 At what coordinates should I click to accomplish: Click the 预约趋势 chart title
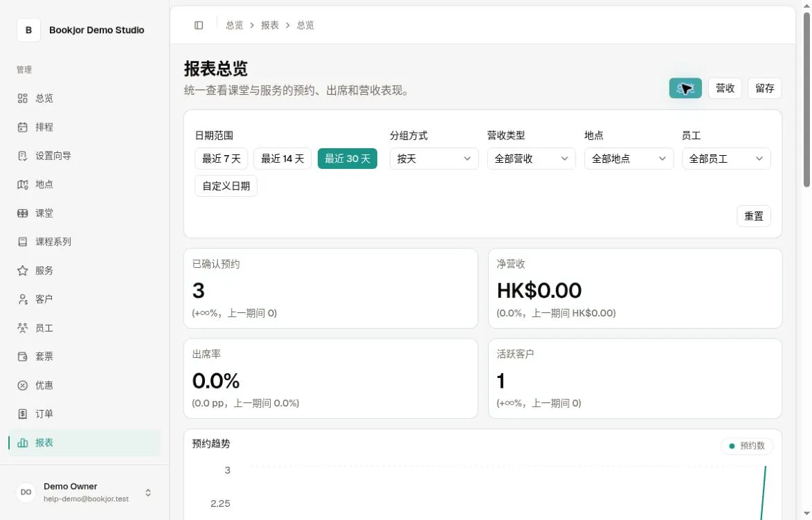(211, 444)
